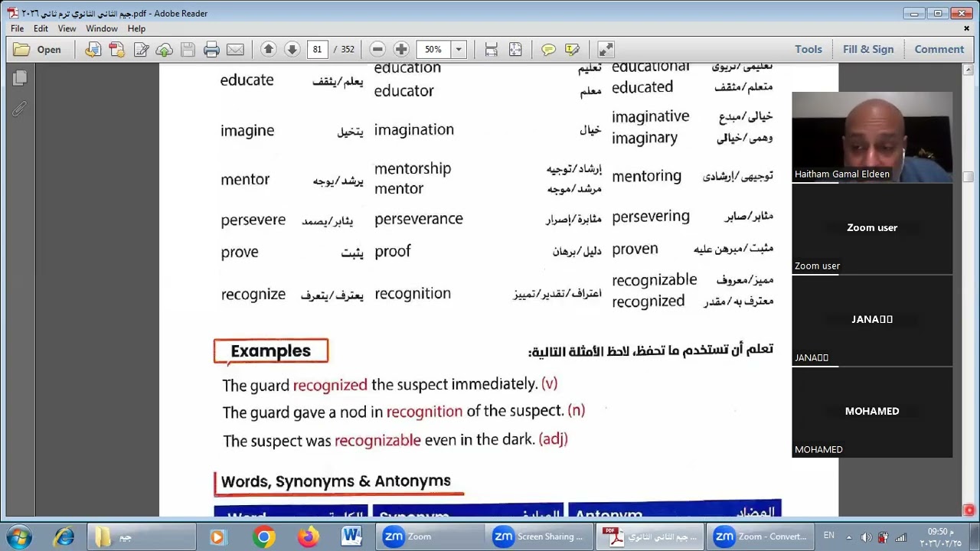The image size is (980, 551).
Task: Switch to Zoom - Convert taskbar window
Action: click(x=762, y=536)
